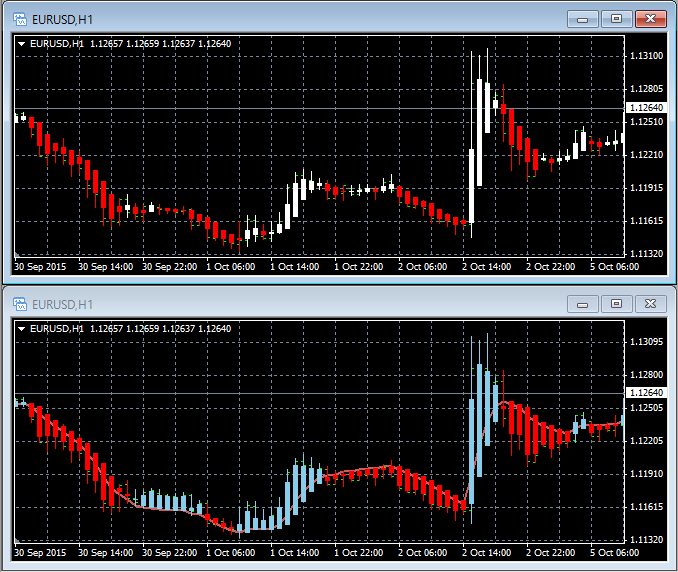Click the bottom window title EURUSD,H1

(62, 305)
